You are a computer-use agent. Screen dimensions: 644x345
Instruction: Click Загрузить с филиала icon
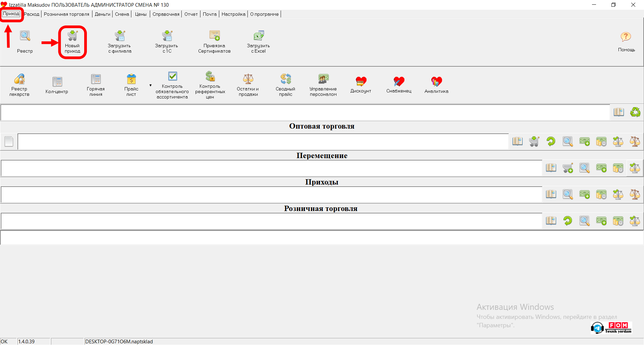point(120,36)
